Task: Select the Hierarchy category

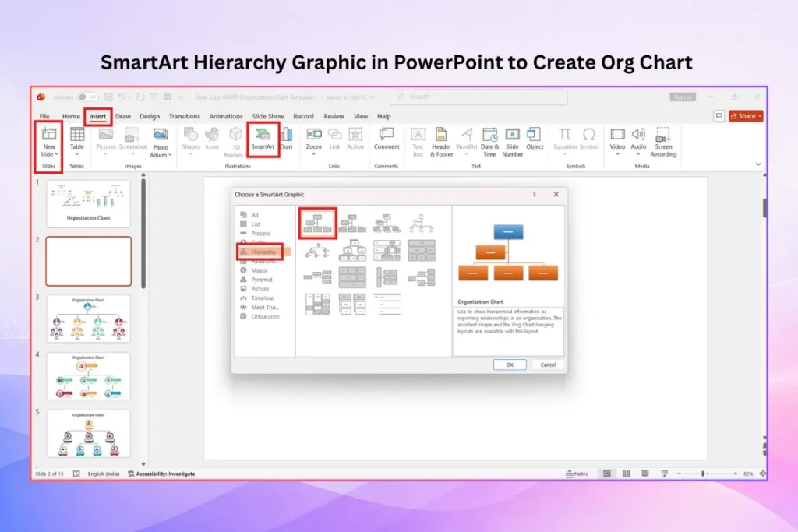Action: pos(263,252)
